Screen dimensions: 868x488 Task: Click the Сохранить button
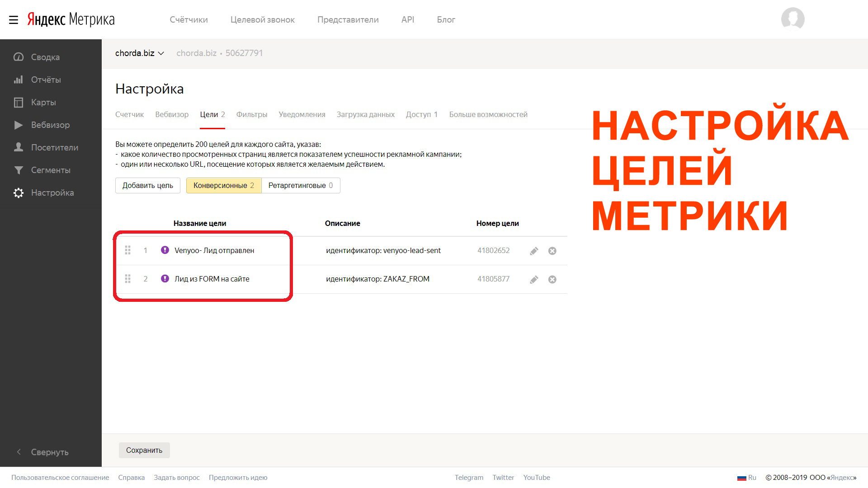tap(144, 450)
